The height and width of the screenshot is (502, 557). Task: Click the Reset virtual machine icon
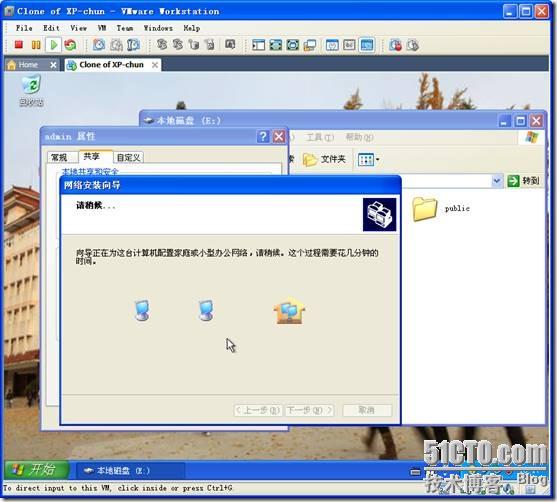point(70,45)
